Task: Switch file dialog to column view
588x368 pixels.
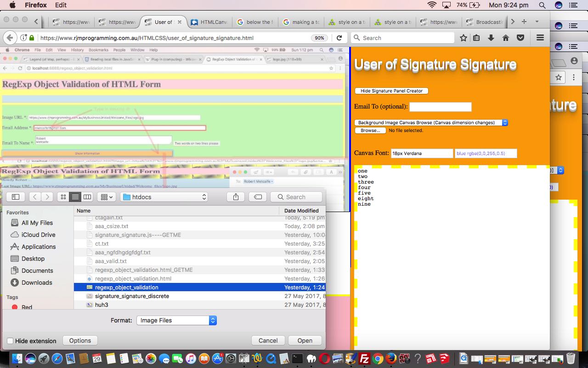Action: (x=87, y=197)
